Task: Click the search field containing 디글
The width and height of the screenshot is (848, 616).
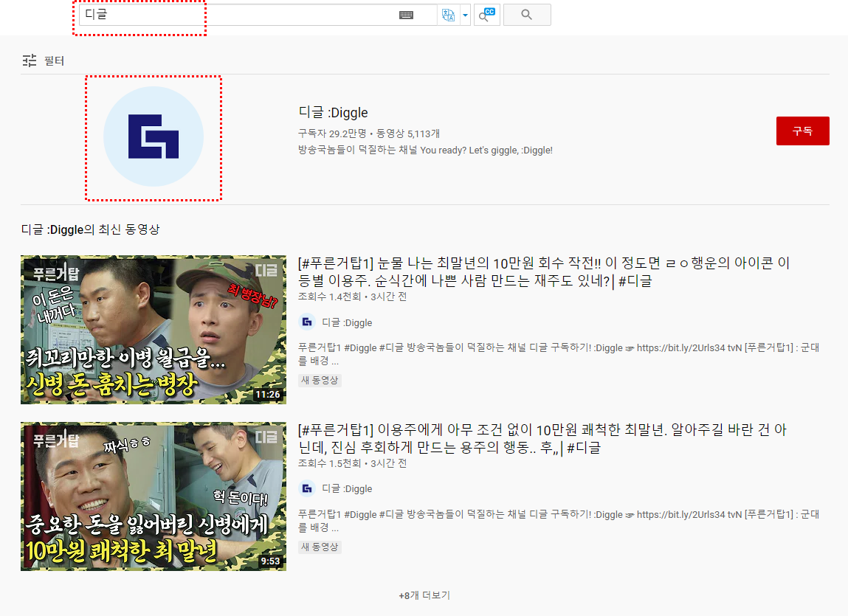Action: coord(258,15)
